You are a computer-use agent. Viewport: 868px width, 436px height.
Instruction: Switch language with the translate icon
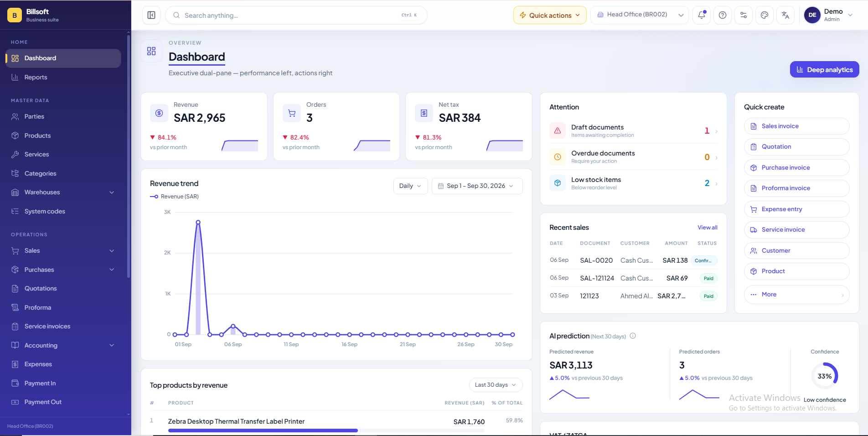coord(785,15)
